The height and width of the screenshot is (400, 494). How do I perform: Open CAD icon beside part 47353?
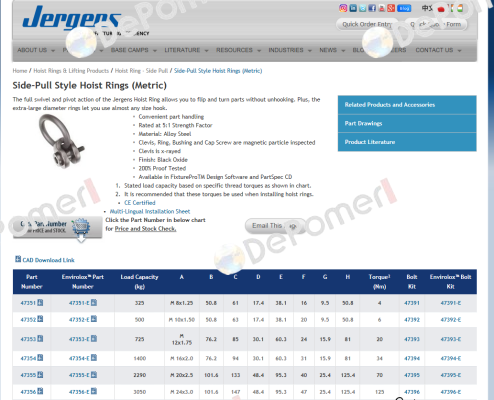click(x=40, y=338)
